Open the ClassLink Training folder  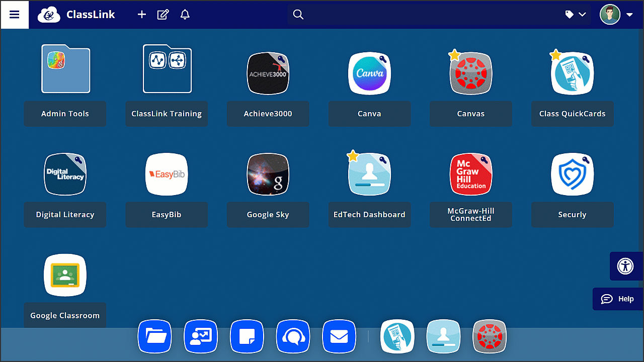pyautogui.click(x=167, y=69)
